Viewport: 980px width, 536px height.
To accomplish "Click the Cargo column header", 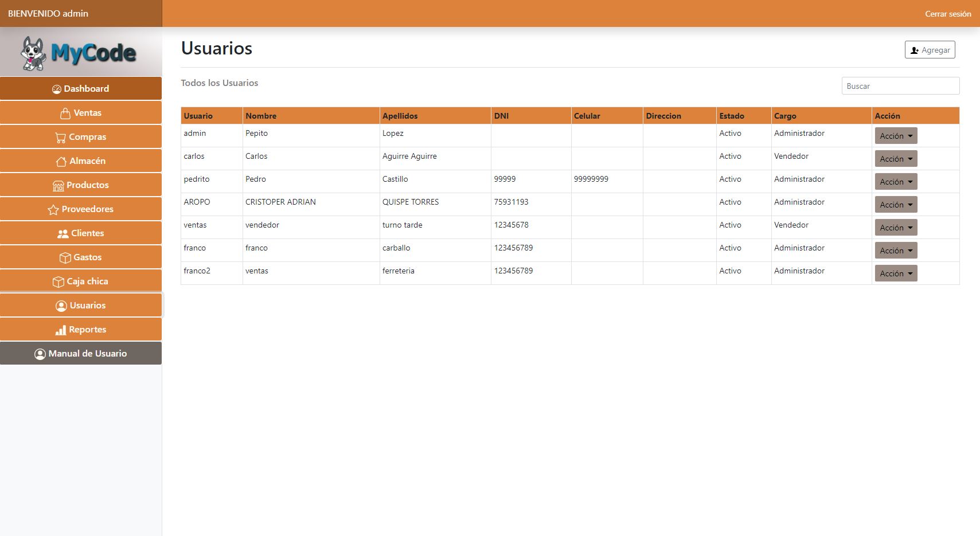I will click(x=785, y=116).
